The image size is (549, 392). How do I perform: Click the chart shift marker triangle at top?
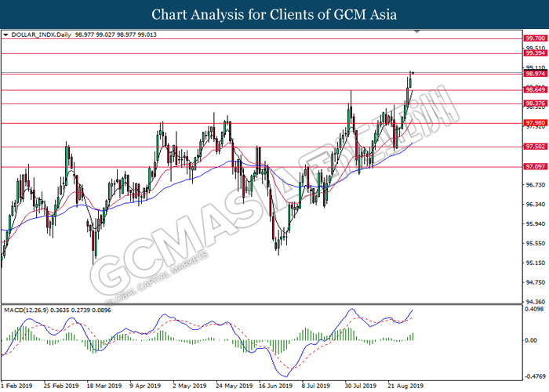[x=416, y=31]
